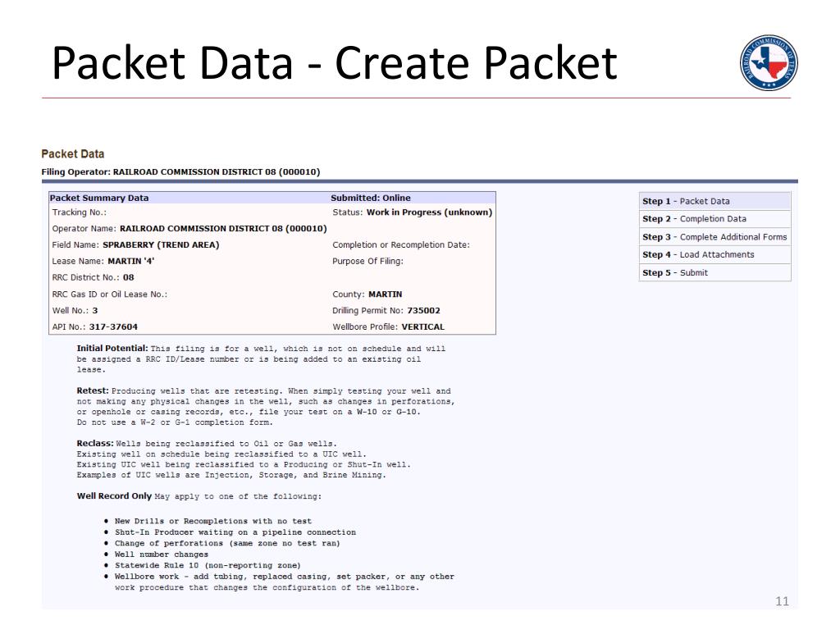The height and width of the screenshot is (630, 840).
Task: Click the Packet Data section heading
Action: pos(73,153)
